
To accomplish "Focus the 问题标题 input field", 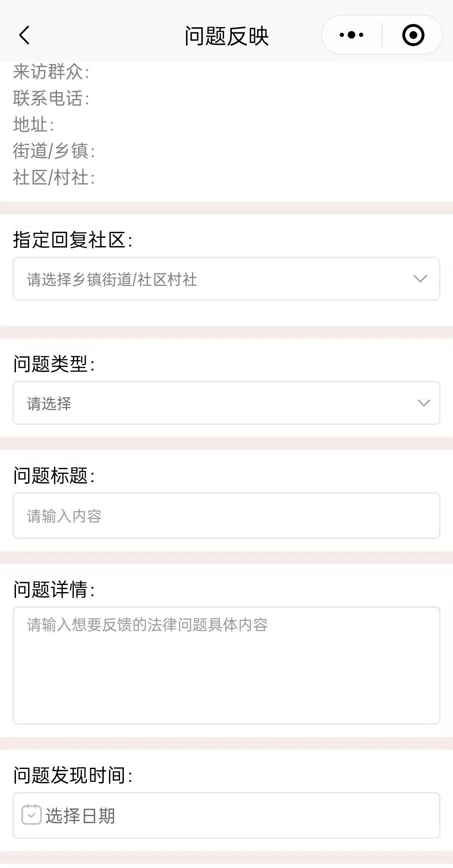I will pyautogui.click(x=226, y=516).
